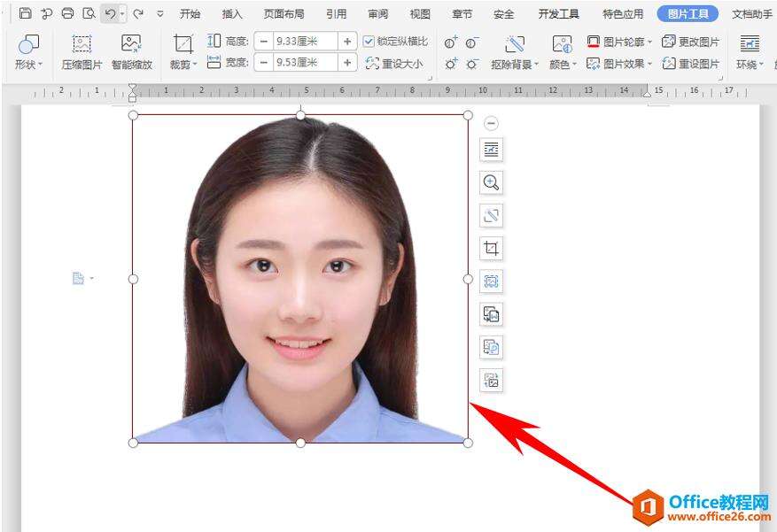Click the Redo arrow icon
This screenshot has height=532, width=777.
click(x=138, y=13)
